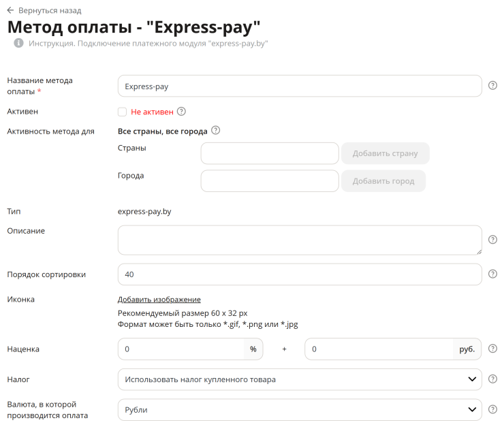The height and width of the screenshot is (427, 504).
Task: Click the 'Добавить страну' button
Action: coord(385,153)
